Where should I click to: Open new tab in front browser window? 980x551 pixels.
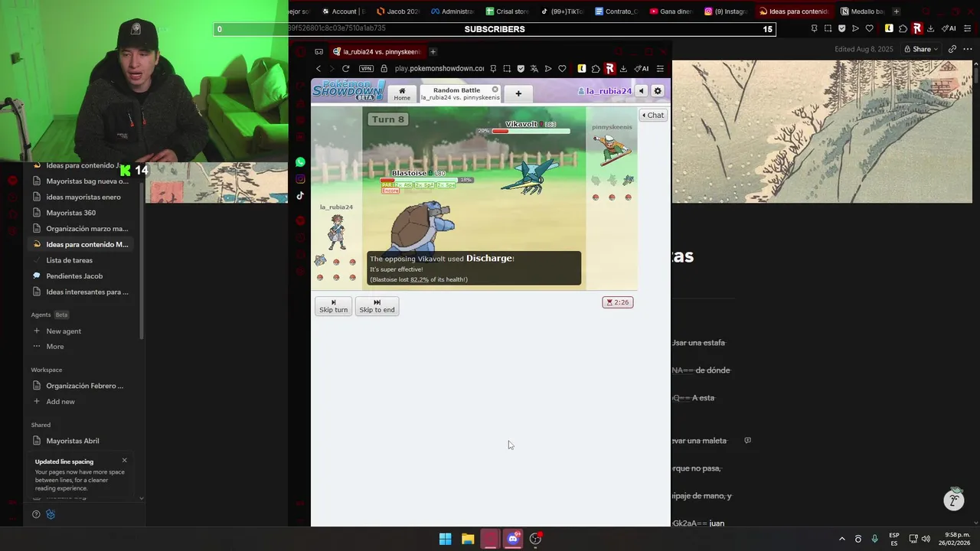click(x=433, y=52)
